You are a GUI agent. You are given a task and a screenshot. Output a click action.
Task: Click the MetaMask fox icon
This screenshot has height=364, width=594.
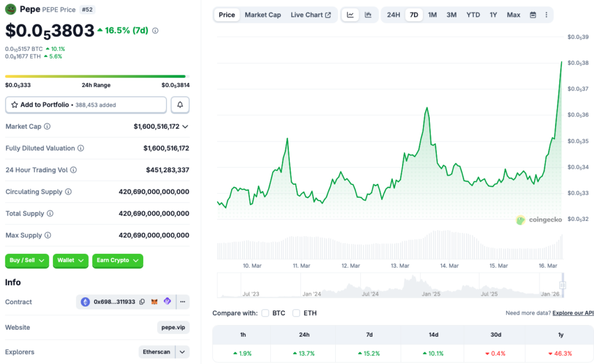[x=154, y=302]
